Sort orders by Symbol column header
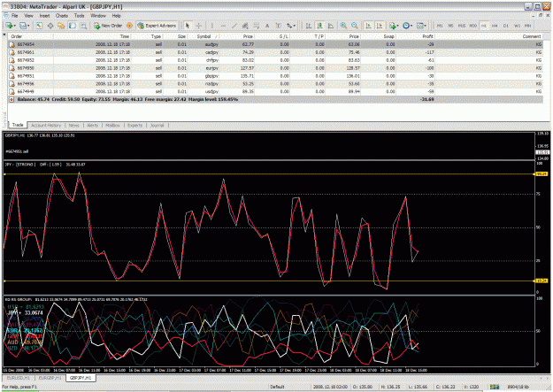 (204, 36)
